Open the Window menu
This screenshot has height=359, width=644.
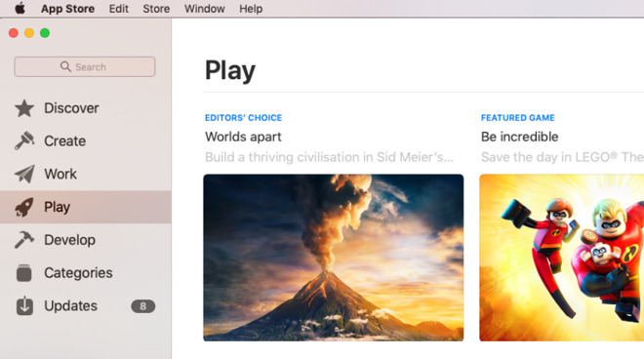[x=205, y=9]
